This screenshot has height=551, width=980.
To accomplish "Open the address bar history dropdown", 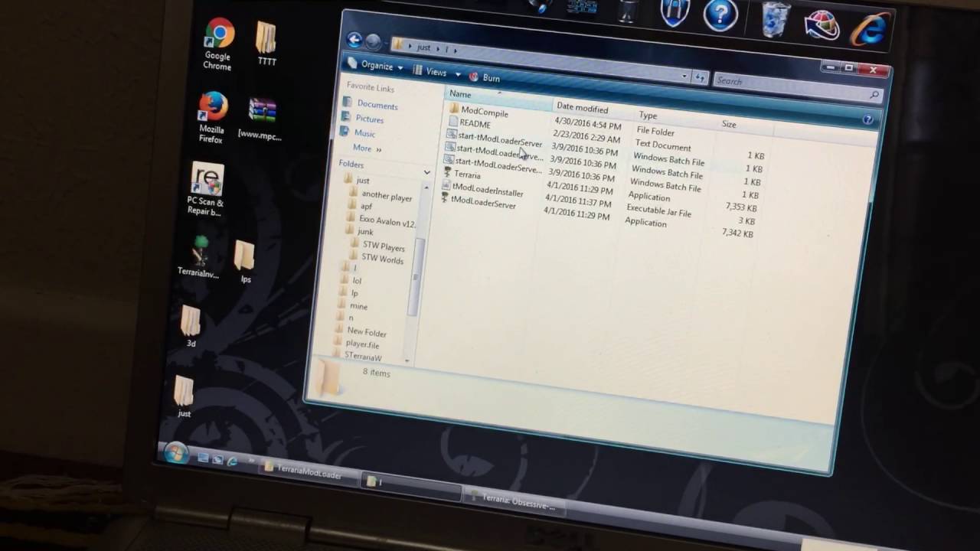I will point(684,77).
